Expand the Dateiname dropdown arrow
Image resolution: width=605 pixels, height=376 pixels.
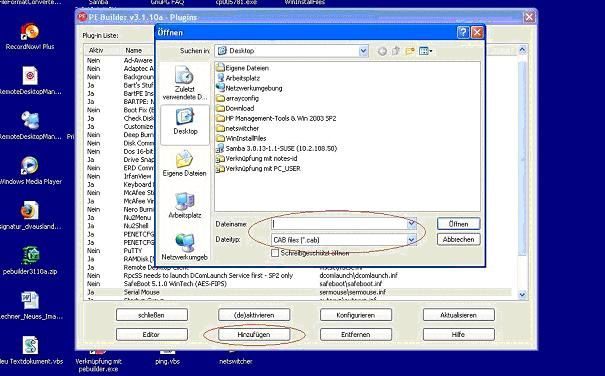[x=412, y=224]
